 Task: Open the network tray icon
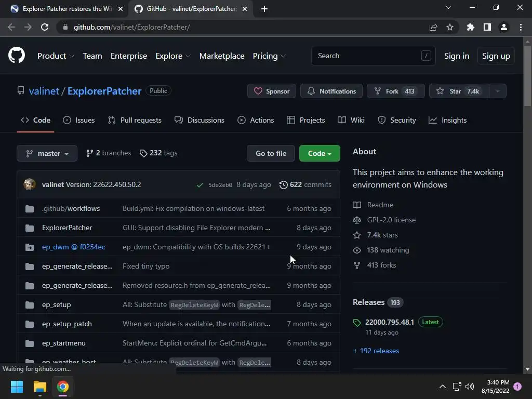[x=457, y=387]
